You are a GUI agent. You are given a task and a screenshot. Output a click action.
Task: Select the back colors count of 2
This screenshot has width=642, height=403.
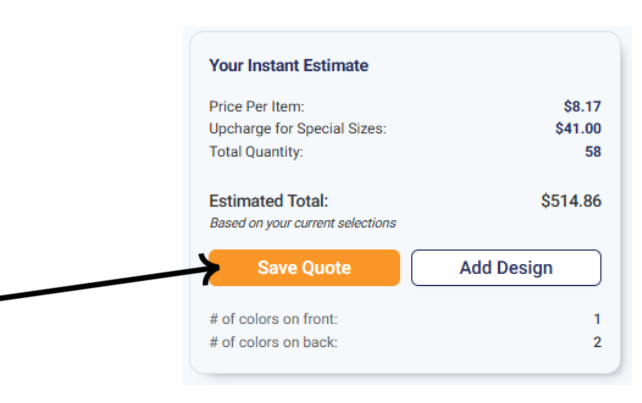tap(597, 342)
